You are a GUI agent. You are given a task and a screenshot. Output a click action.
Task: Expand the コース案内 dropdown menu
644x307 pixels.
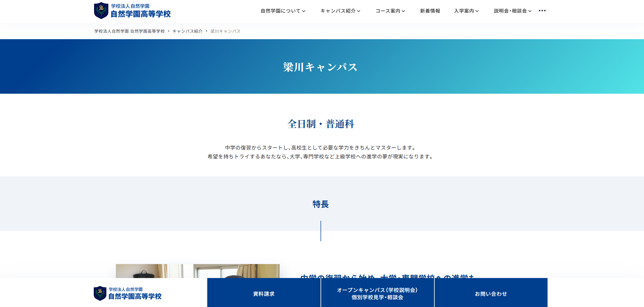point(390,11)
